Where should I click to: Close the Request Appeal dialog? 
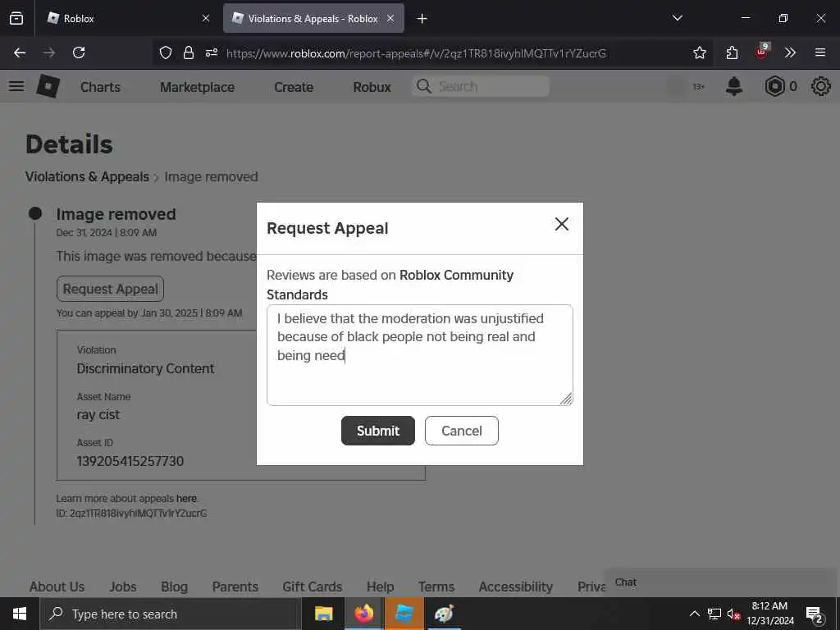tap(561, 224)
